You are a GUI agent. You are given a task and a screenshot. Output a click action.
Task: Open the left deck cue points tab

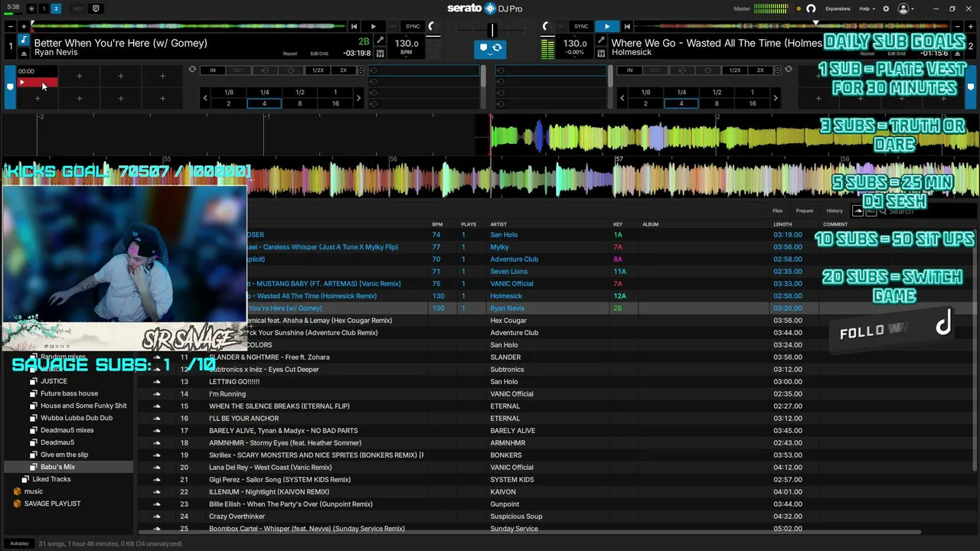10,87
